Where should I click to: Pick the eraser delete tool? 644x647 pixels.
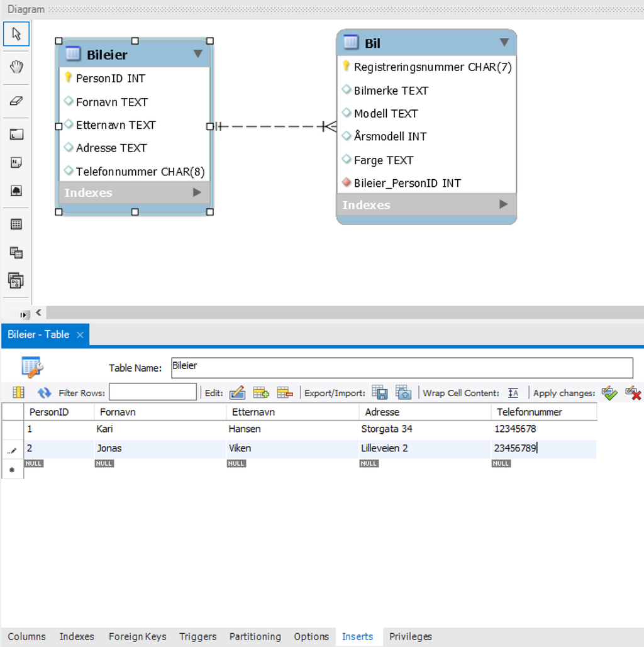coord(16,101)
